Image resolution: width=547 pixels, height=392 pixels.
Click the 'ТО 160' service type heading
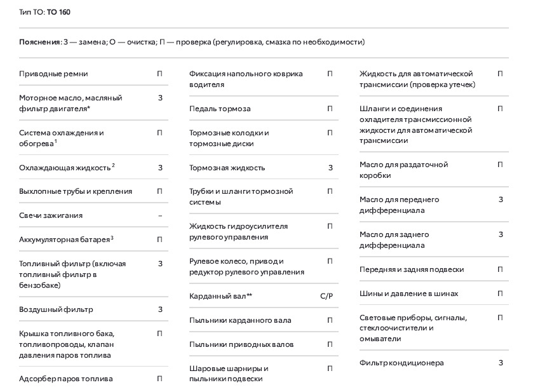point(58,12)
